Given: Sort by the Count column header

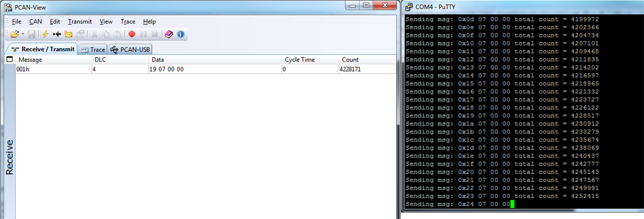Looking at the screenshot, I should (368, 60).
